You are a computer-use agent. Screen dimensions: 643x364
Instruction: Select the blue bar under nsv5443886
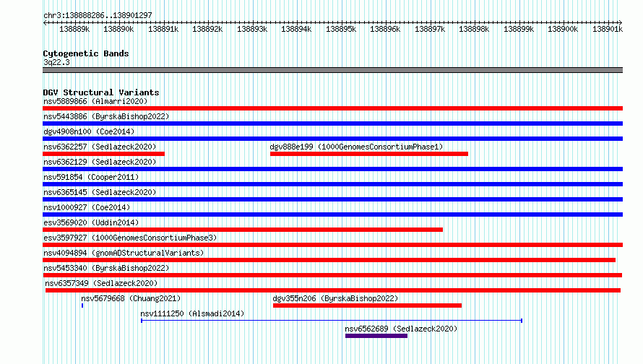point(332,123)
